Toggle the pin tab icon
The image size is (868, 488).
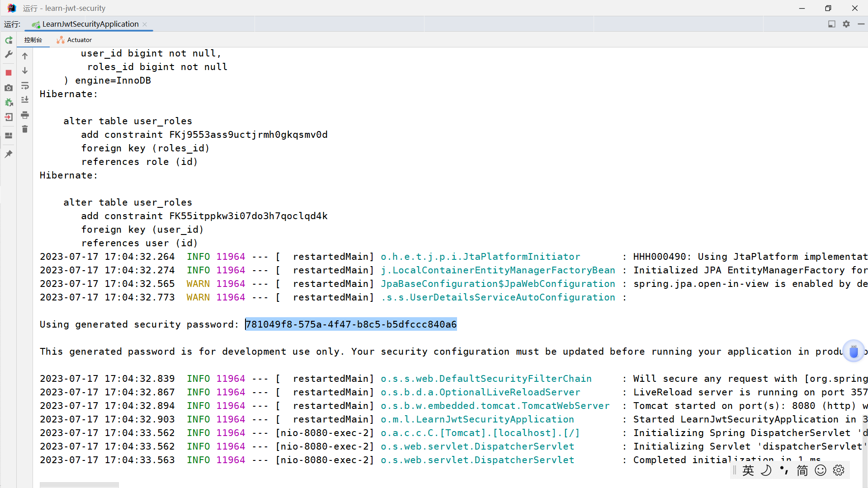pyautogui.click(x=9, y=154)
